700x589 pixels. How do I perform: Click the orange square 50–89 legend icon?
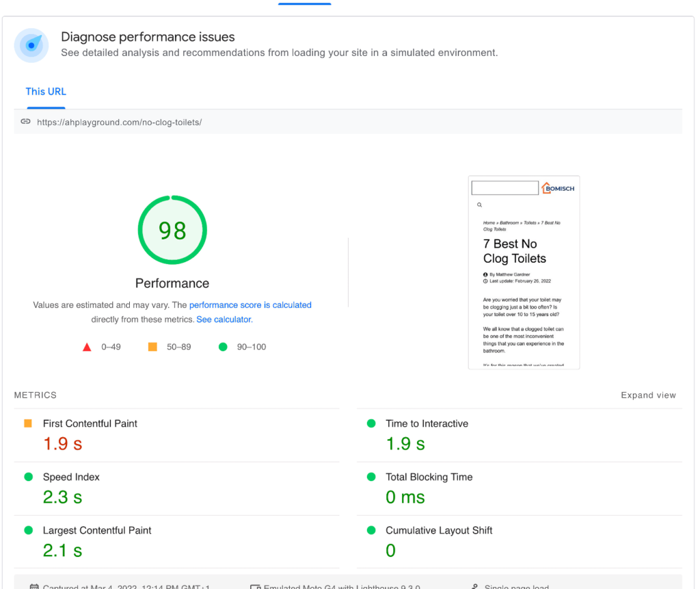point(152,347)
